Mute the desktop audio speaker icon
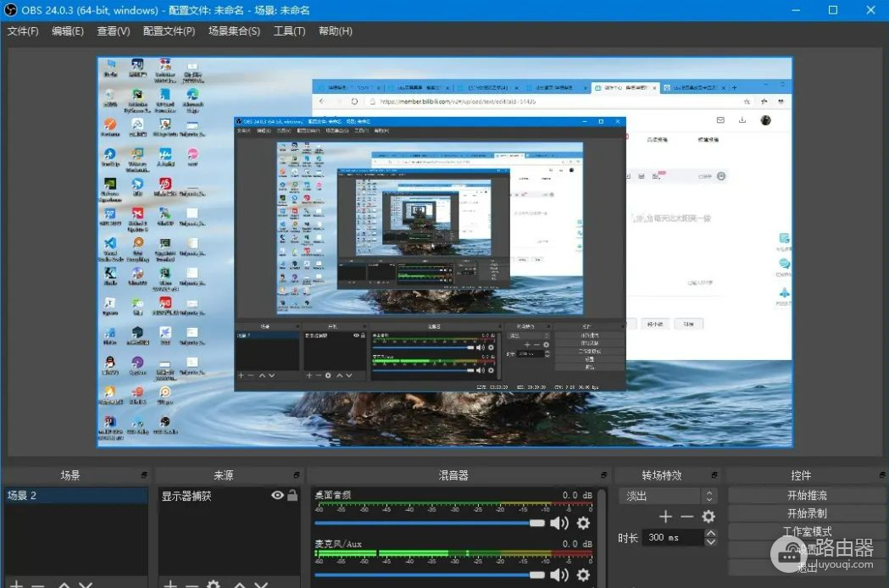889x588 pixels. (x=559, y=523)
